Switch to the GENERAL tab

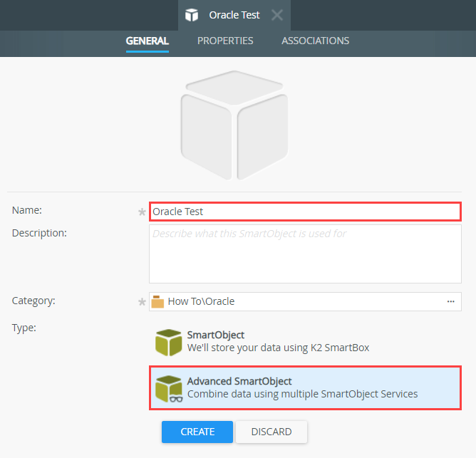point(148,41)
